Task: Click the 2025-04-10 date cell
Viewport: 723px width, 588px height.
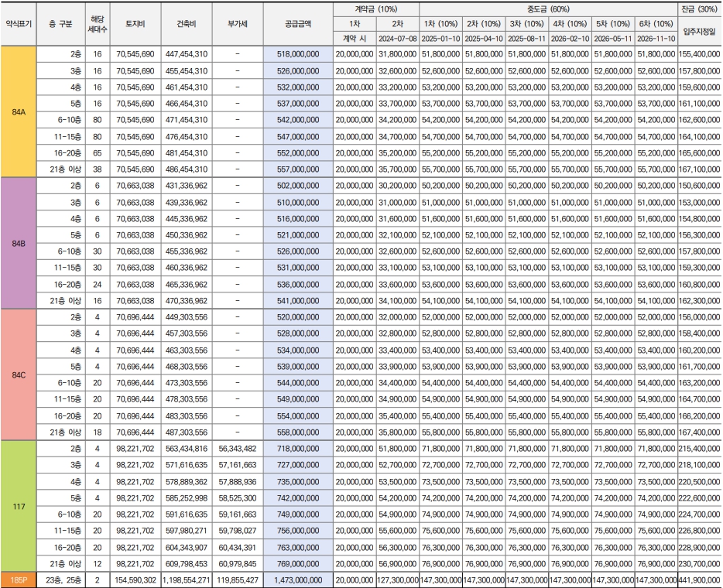Action: click(x=484, y=39)
